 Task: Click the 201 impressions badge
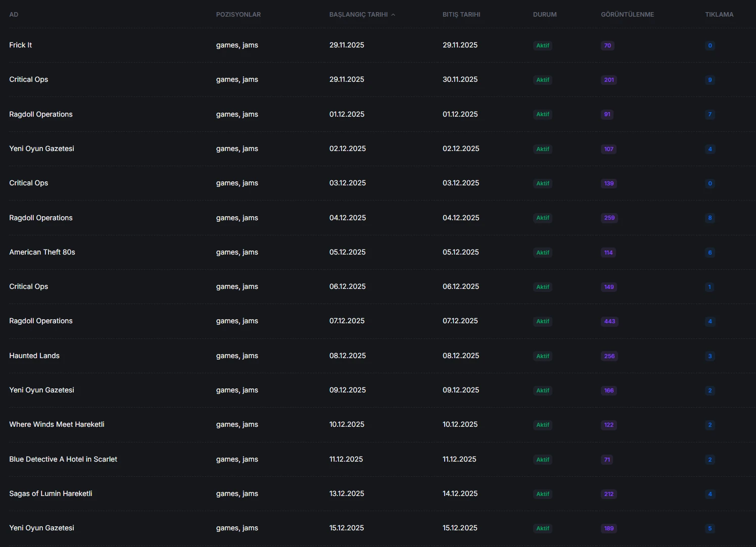[x=609, y=80]
